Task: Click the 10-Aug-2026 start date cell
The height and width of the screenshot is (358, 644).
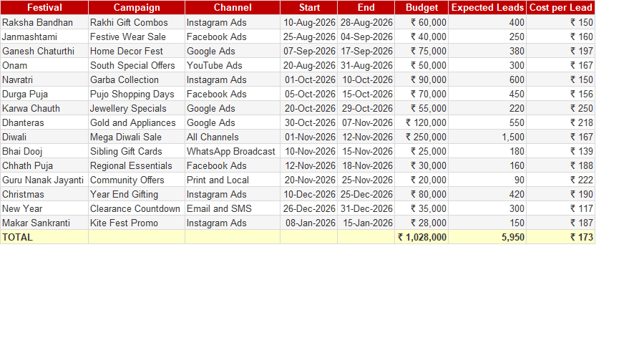Action: [309, 22]
